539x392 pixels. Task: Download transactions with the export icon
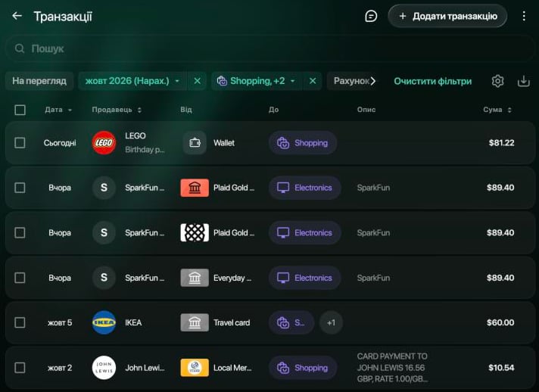[x=523, y=82]
